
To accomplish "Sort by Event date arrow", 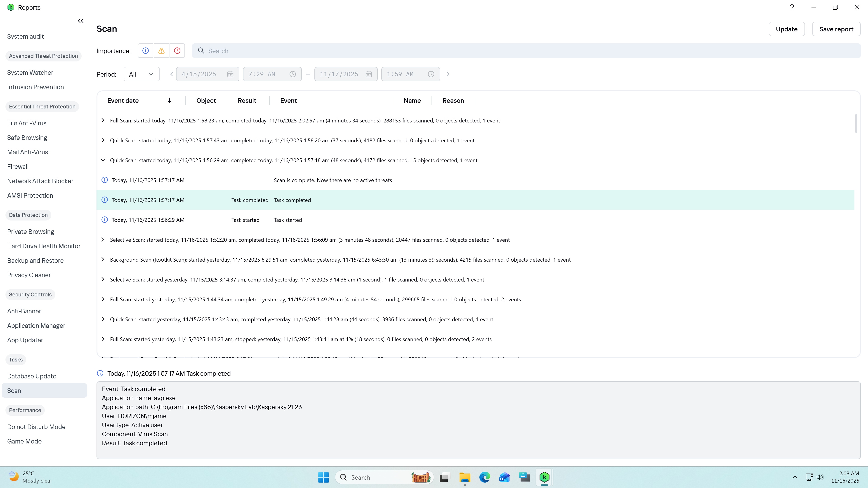I will [170, 100].
